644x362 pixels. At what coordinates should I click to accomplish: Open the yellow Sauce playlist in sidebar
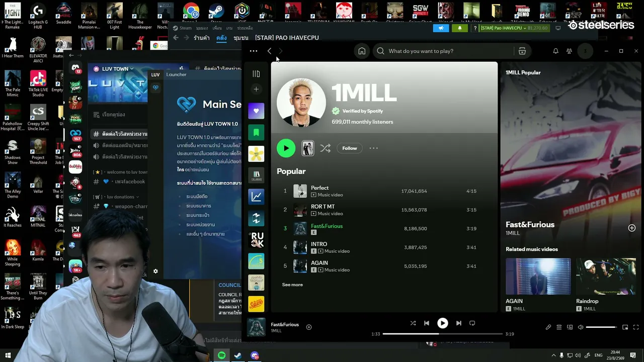coord(256,304)
